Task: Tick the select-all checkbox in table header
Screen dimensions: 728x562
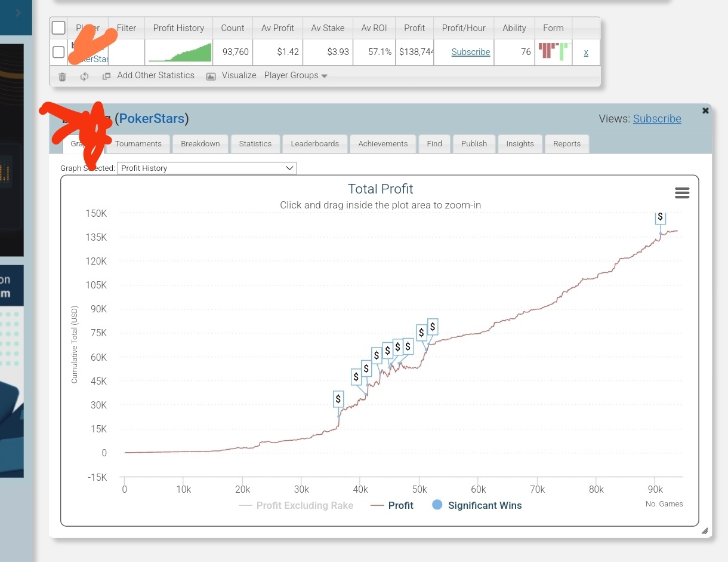Action: 58,28
